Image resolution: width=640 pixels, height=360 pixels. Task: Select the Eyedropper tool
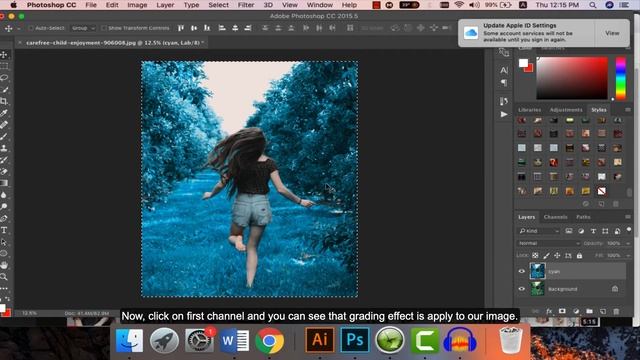(4, 113)
